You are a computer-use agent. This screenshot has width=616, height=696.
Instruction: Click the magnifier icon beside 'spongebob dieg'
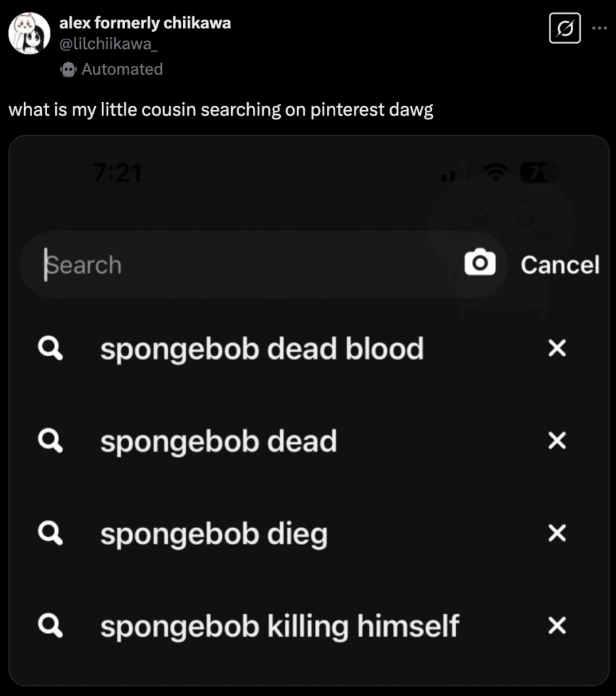[50, 534]
